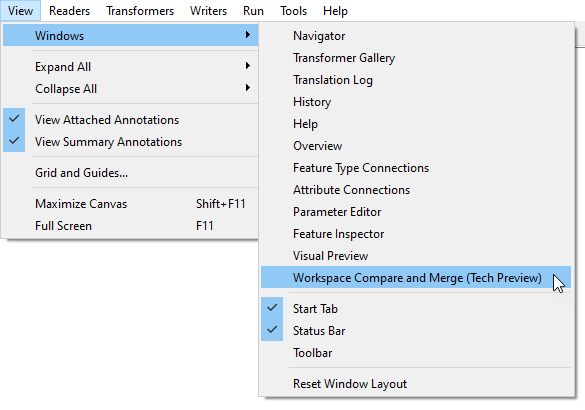Screen dimensions: 585x410
Task: Show the Overview window
Action: pos(416,145)
